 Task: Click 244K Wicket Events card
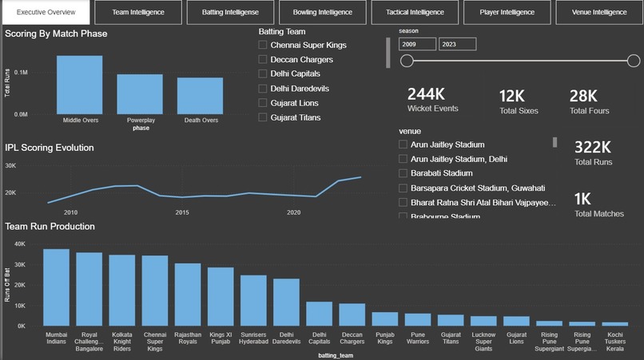coord(432,100)
